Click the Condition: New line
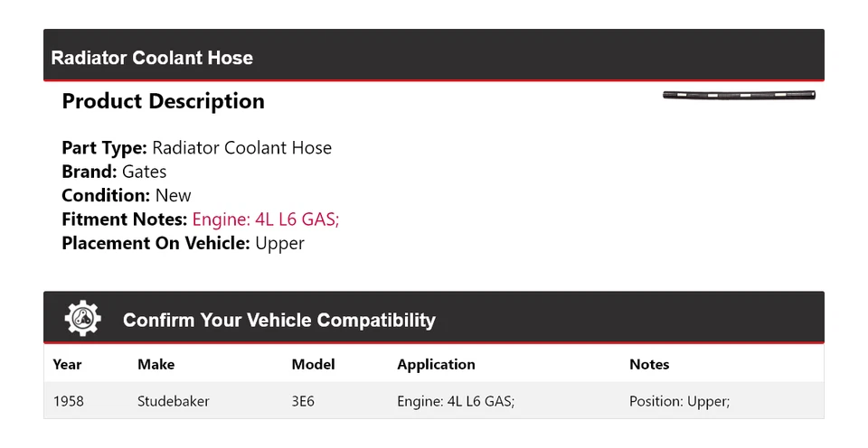This screenshot has width=868, height=448. tap(127, 195)
